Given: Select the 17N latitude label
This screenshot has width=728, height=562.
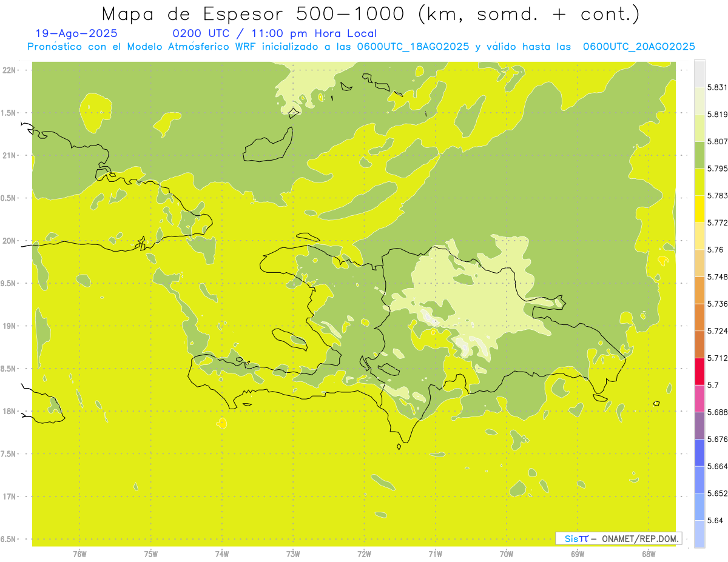Looking at the screenshot, I should (x=10, y=497).
